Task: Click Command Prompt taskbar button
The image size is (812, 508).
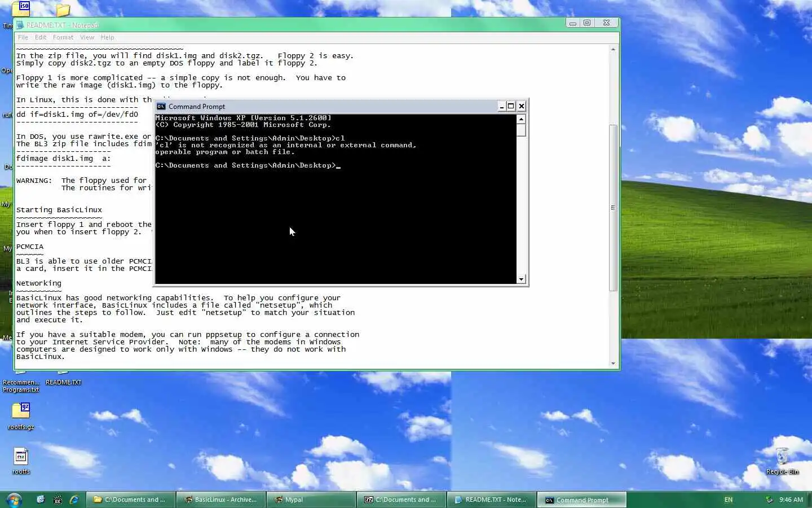Action: click(x=581, y=500)
